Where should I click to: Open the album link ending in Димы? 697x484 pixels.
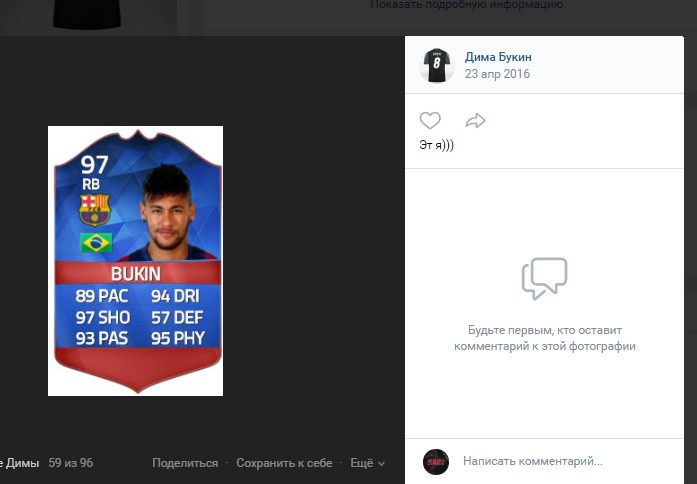tap(20, 463)
